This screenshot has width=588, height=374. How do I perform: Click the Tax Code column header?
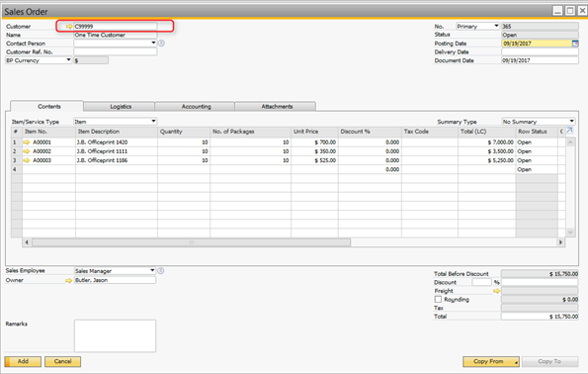click(x=430, y=132)
